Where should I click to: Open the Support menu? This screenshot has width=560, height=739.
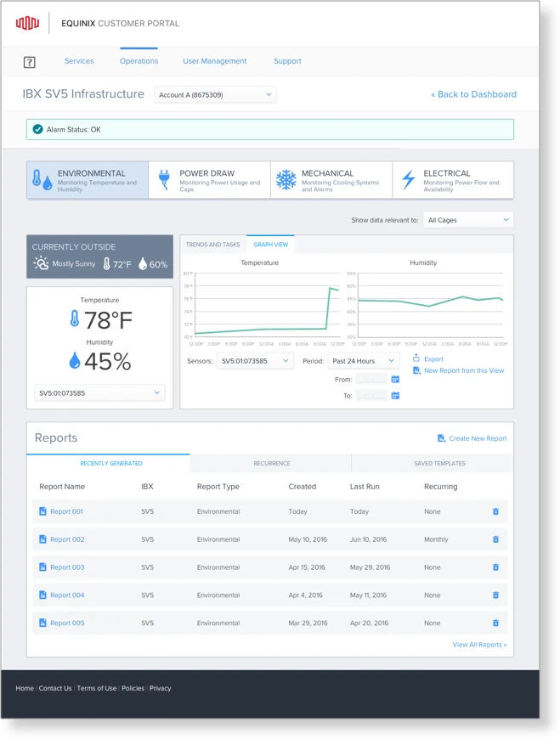tap(287, 61)
